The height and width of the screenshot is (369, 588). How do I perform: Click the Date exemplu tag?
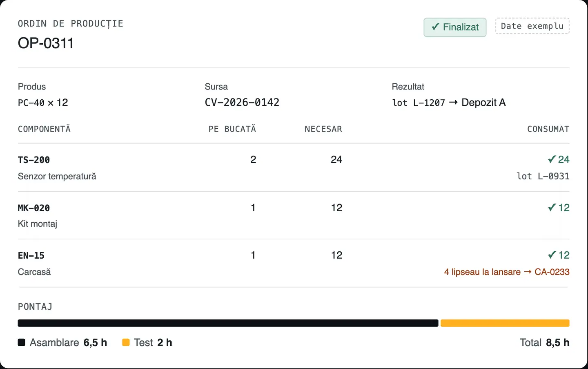(532, 26)
